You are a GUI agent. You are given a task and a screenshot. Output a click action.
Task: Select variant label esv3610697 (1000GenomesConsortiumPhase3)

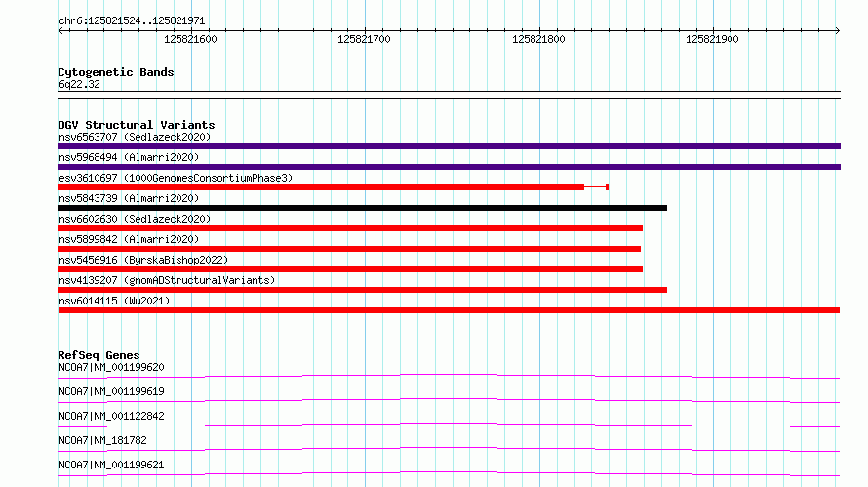coord(176,178)
